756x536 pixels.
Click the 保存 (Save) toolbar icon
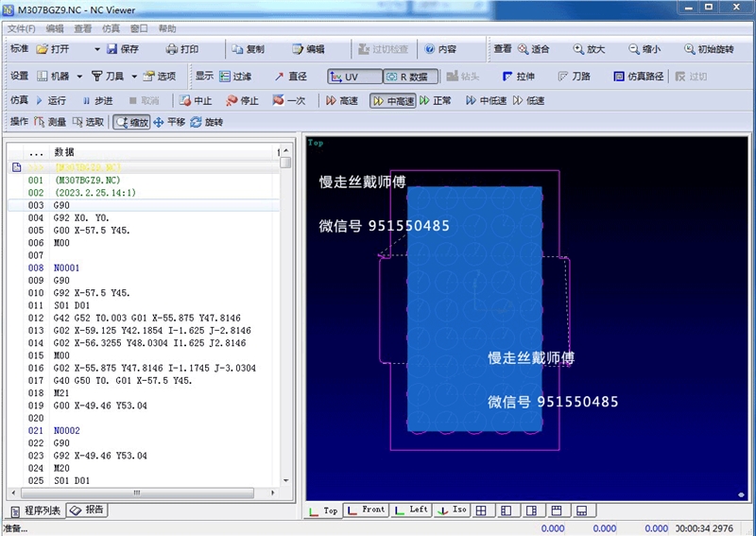click(112, 49)
